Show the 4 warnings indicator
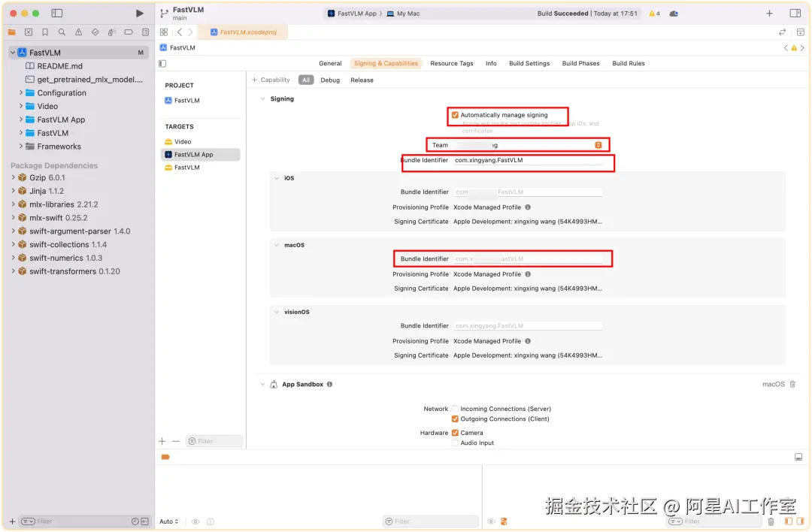Image resolution: width=812 pixels, height=532 pixels. pyautogui.click(x=654, y=14)
